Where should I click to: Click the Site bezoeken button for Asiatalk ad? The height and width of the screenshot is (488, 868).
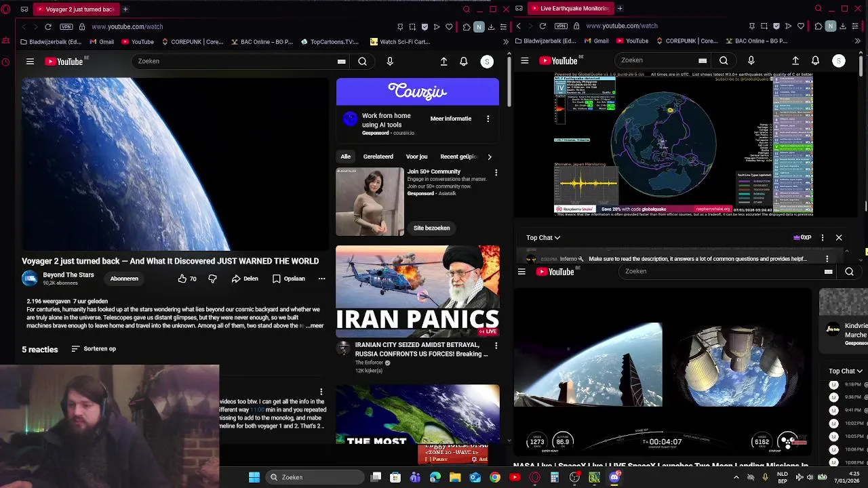pos(432,228)
